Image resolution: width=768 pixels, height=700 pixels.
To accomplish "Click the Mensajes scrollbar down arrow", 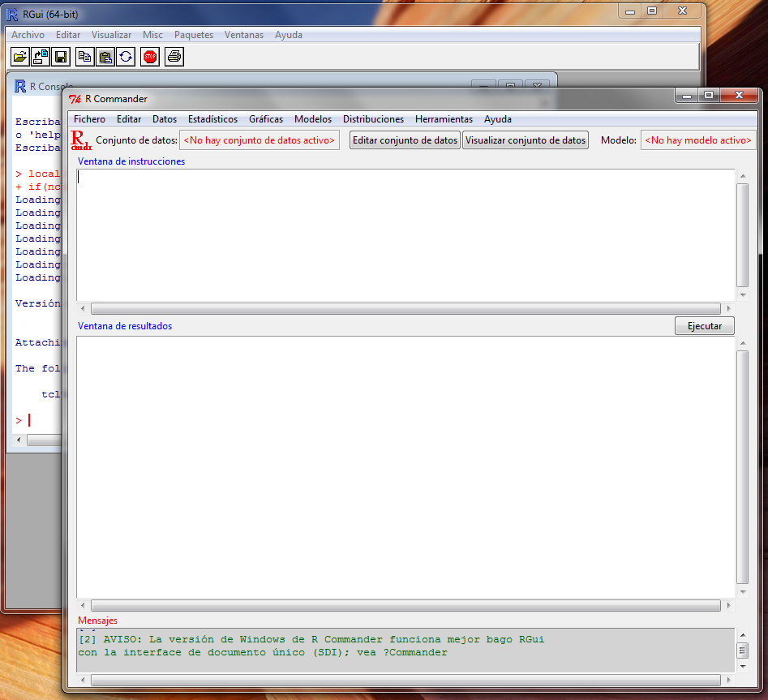I will (742, 666).
